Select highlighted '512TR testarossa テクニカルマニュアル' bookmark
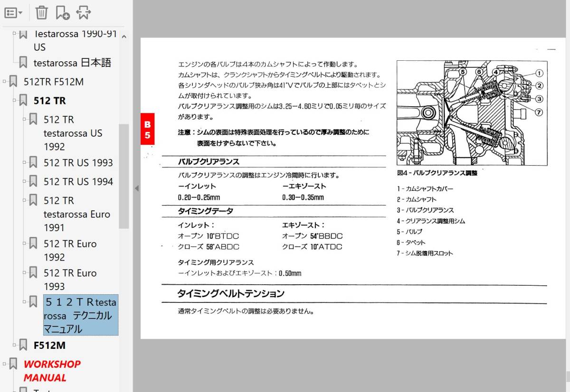The height and width of the screenshot is (392, 570). [80, 315]
